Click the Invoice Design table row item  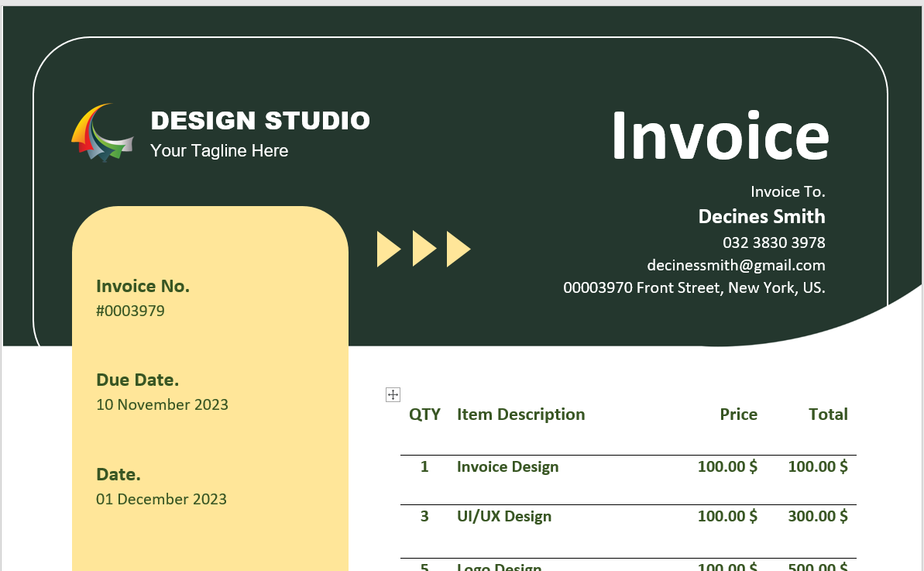pyautogui.click(x=507, y=466)
